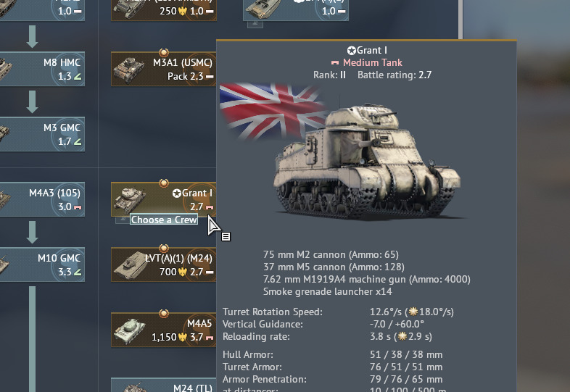Click the medal badge above Grant I
570x392 pixels.
coord(164,183)
